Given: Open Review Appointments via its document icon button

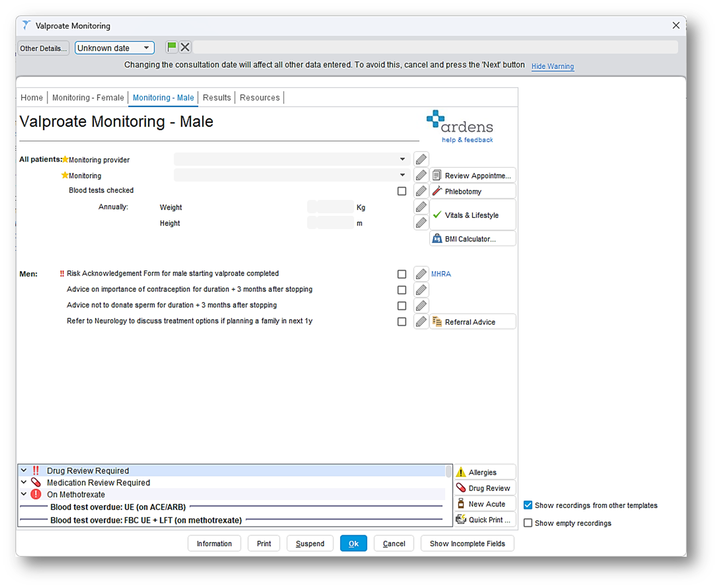Looking at the screenshot, I should (x=472, y=175).
